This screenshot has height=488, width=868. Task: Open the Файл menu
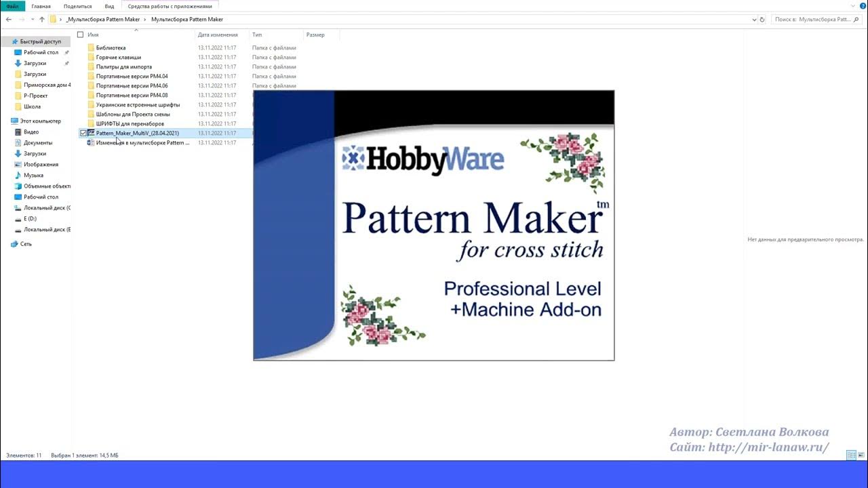(13, 6)
